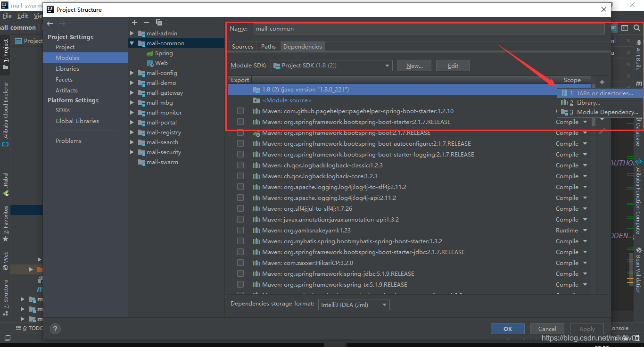Viewport: 644px width, 347px height.
Task: Check export for spring-boot-autoconfigure dependency
Action: click(240, 144)
